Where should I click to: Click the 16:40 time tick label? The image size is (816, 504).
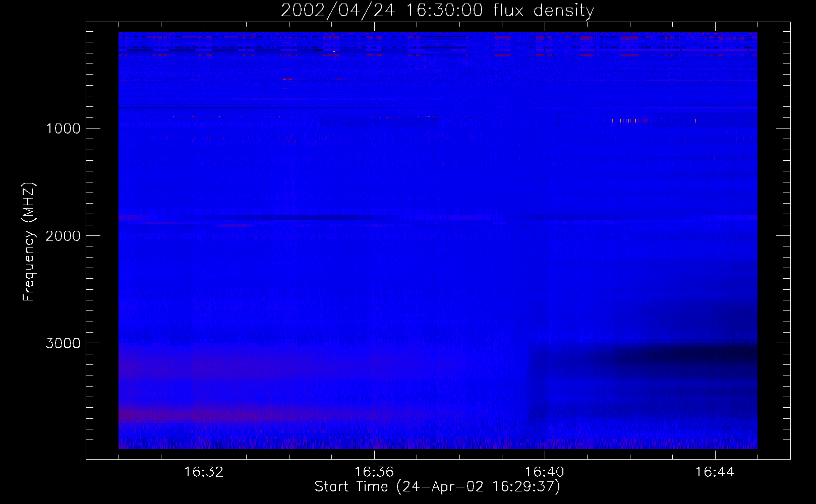point(545,472)
